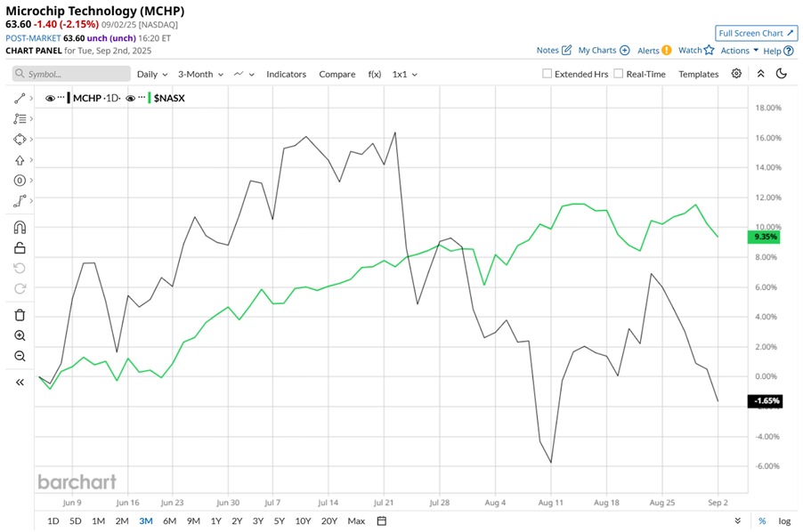This screenshot has height=532, width=803.
Task: Open the Fibonacci and text lines tool
Action: (x=20, y=118)
